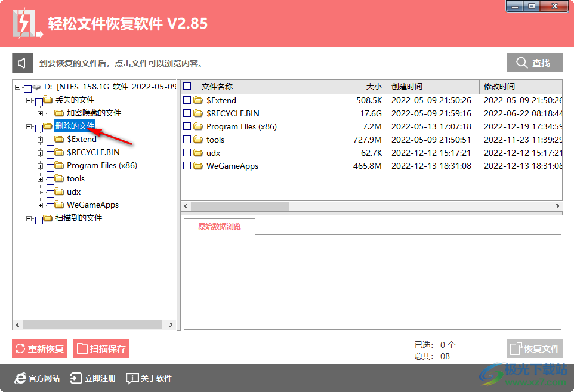Click the tools folder icon in the file list
574x392 pixels.
(198, 140)
